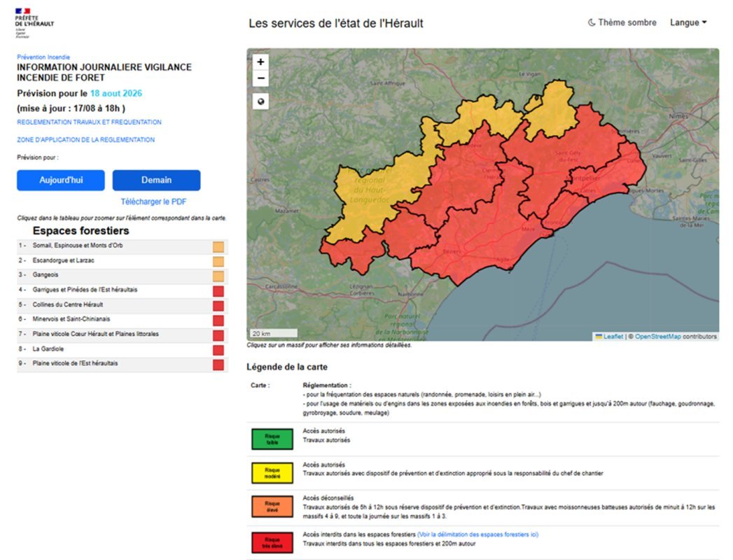This screenshot has width=733, height=560.
Task: Click orange swatch for Somail row
Action: tap(218, 247)
